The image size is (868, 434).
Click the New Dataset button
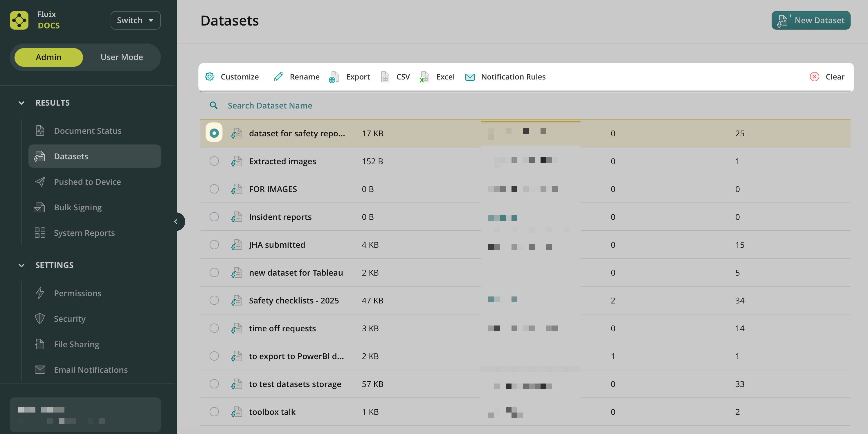coord(811,20)
